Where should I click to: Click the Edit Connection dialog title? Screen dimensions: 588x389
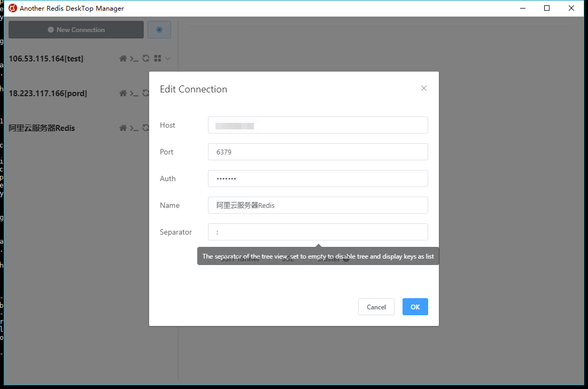(194, 89)
